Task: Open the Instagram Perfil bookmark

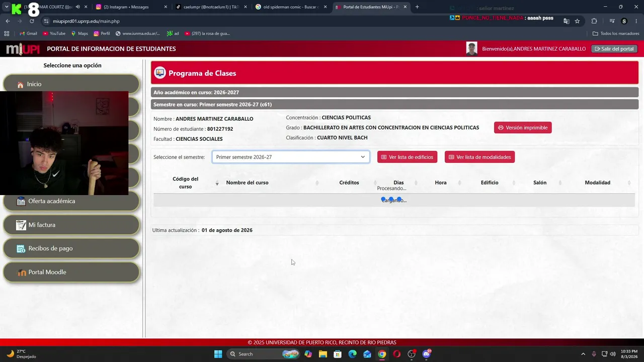Action: (102, 34)
